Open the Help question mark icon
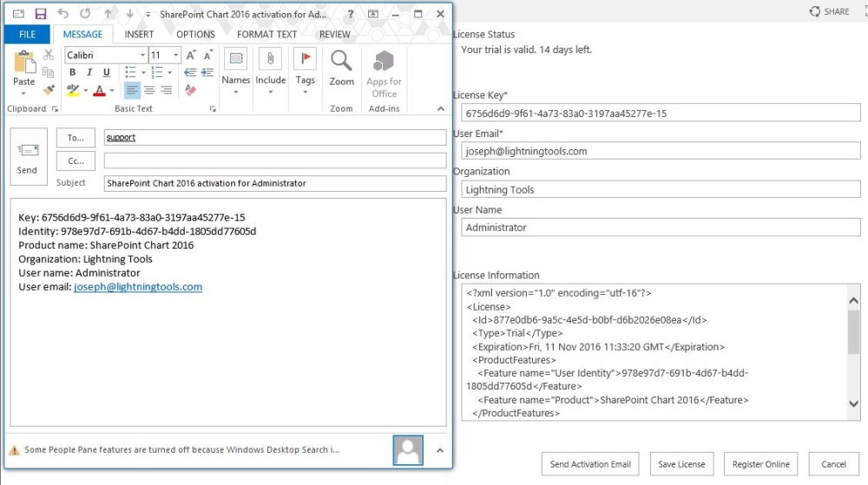Screen dimensions: 868x485 tap(351, 14)
